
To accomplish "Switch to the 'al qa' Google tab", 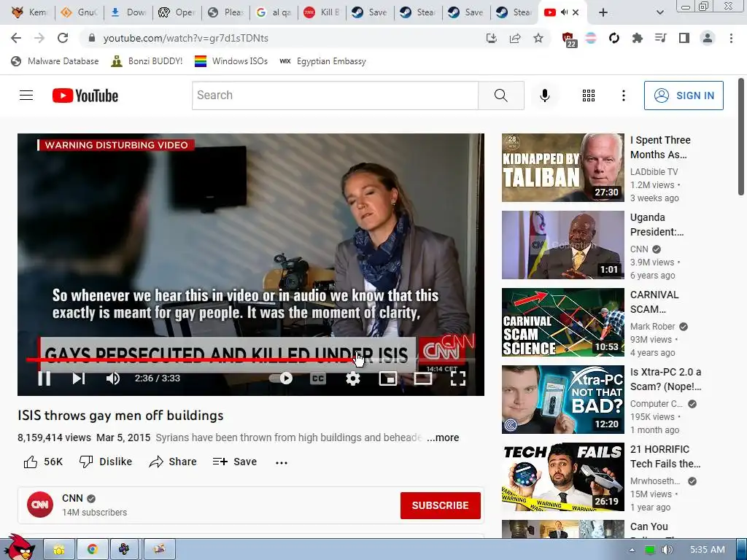I will [x=274, y=12].
